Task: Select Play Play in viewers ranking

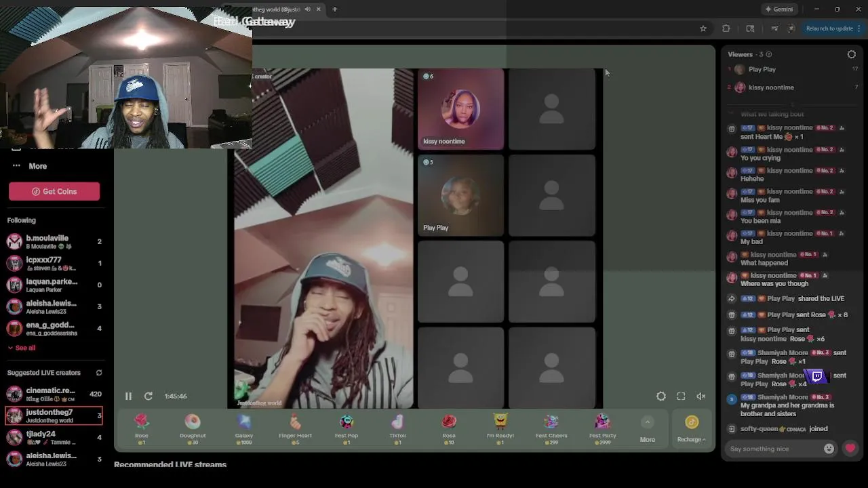Action: point(793,69)
